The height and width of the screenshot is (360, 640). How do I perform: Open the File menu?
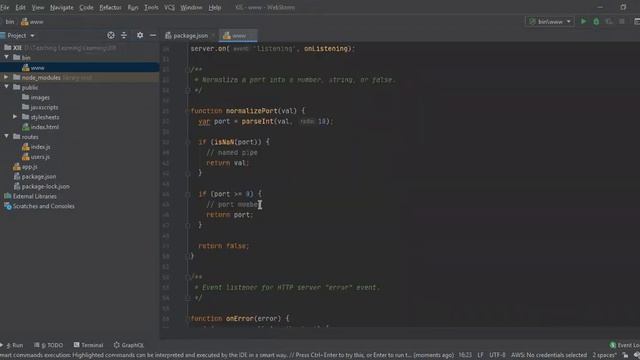coord(5,7)
